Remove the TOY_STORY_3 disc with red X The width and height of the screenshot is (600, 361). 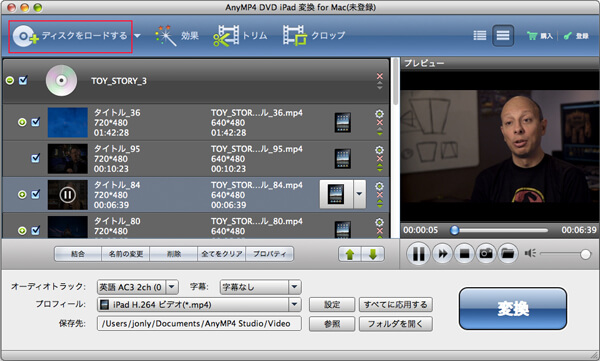point(380,76)
